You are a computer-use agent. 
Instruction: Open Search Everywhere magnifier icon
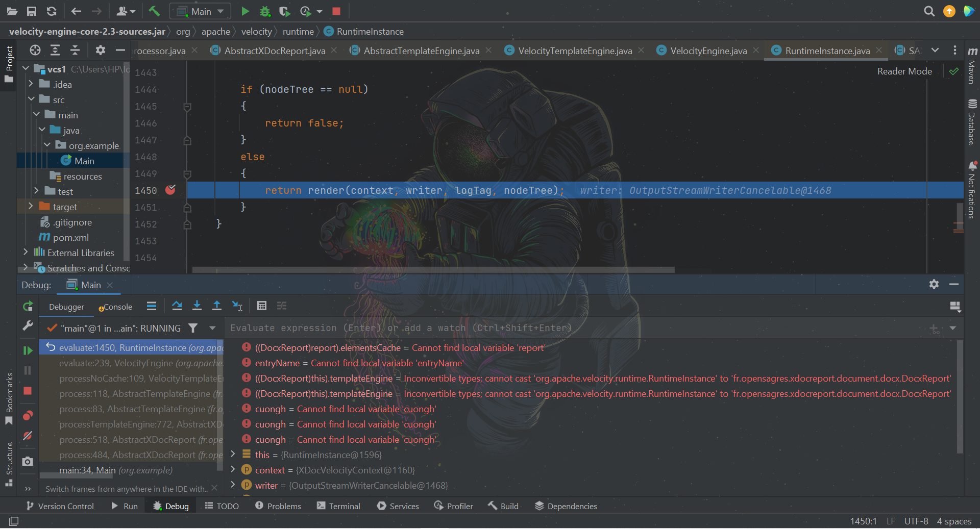929,11
